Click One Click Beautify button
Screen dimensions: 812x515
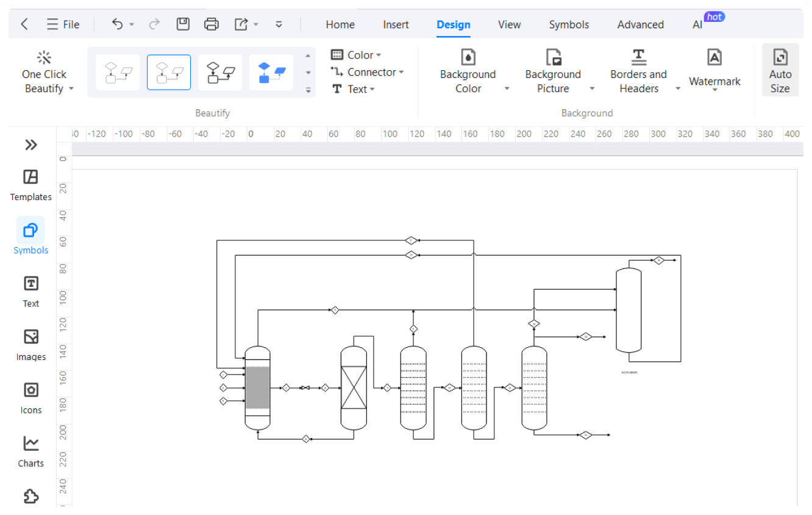(x=44, y=73)
